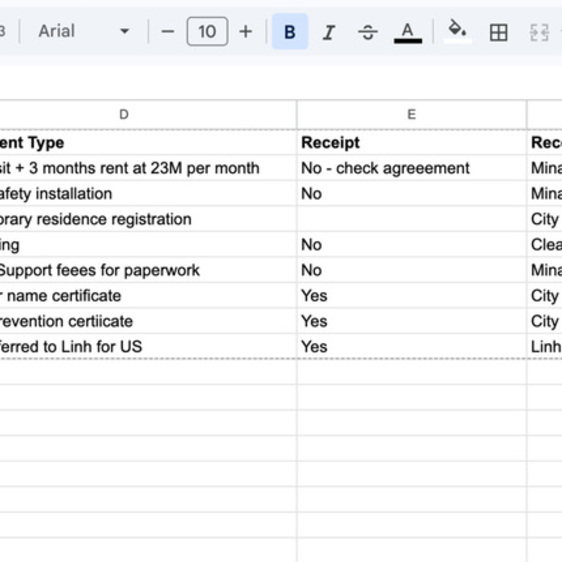This screenshot has width=562, height=562.
Task: Select cell 'Support feees for paperwork'
Action: [x=148, y=270]
